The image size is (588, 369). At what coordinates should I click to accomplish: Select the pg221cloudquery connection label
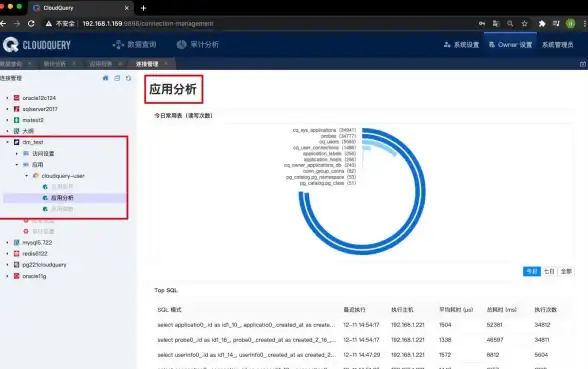coord(44,265)
